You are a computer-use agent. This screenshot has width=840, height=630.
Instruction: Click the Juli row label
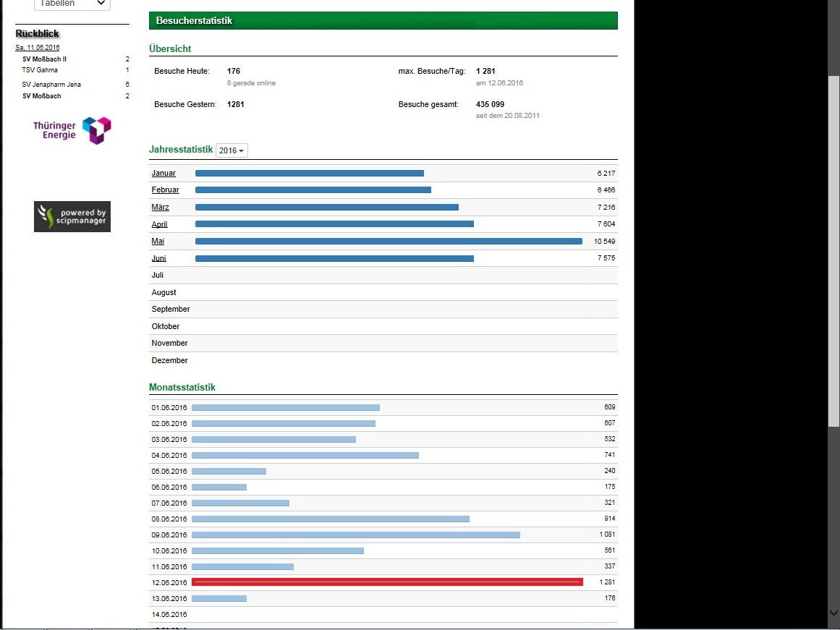pyautogui.click(x=158, y=275)
